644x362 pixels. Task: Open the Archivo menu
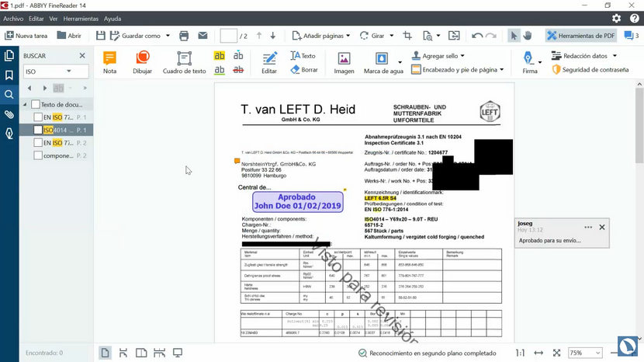pos(13,19)
